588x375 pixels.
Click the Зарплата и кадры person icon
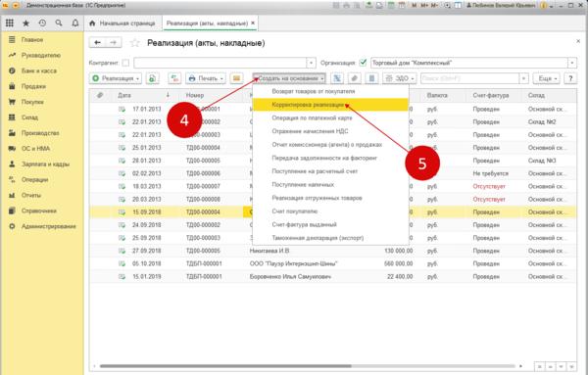pyautogui.click(x=12, y=164)
